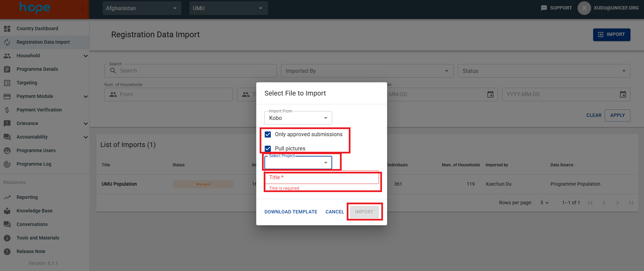The width and height of the screenshot is (644, 271).
Task: Click the Reporting trend line icon
Action: (x=7, y=197)
